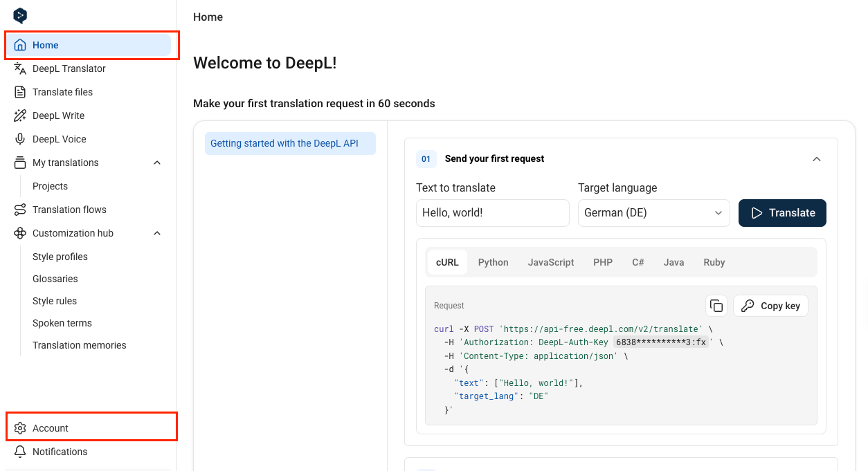The height and width of the screenshot is (471, 868).
Task: Open Glossaries in the sidebar
Action: 55,279
